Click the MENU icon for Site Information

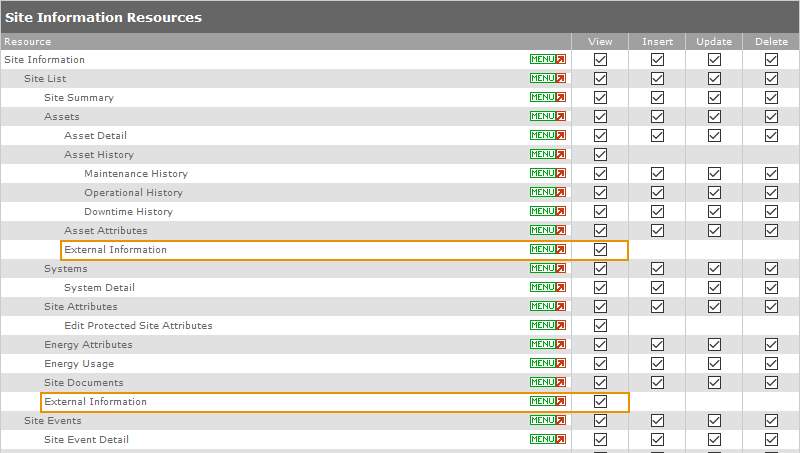547,59
